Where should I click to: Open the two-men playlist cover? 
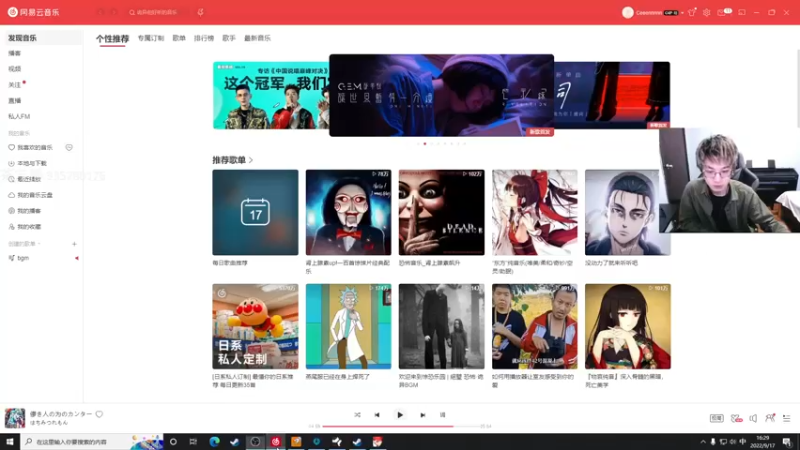pos(535,327)
